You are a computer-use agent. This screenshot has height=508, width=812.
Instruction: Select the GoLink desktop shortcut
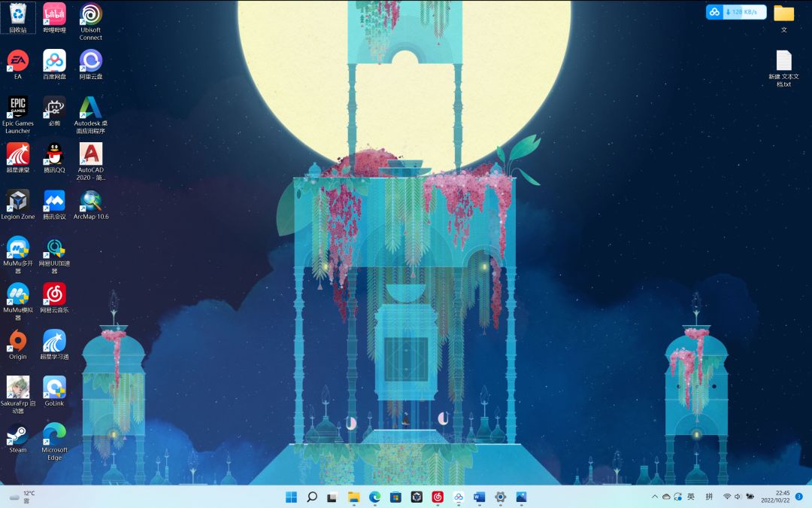tap(54, 391)
